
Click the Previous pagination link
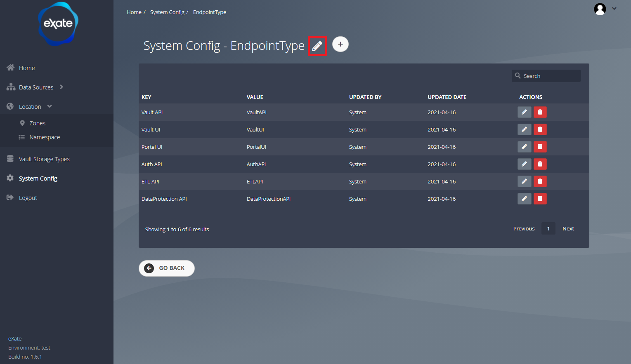pos(524,229)
